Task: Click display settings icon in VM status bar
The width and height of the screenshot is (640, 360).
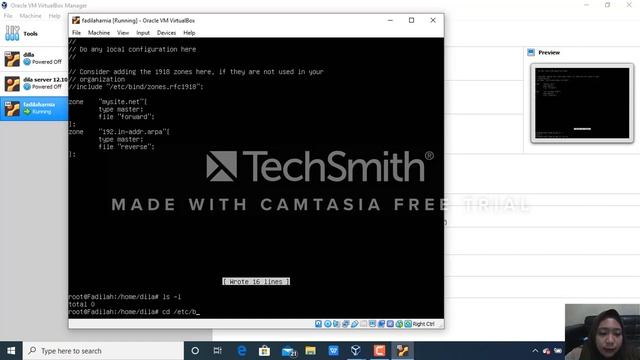Action: pos(372,324)
